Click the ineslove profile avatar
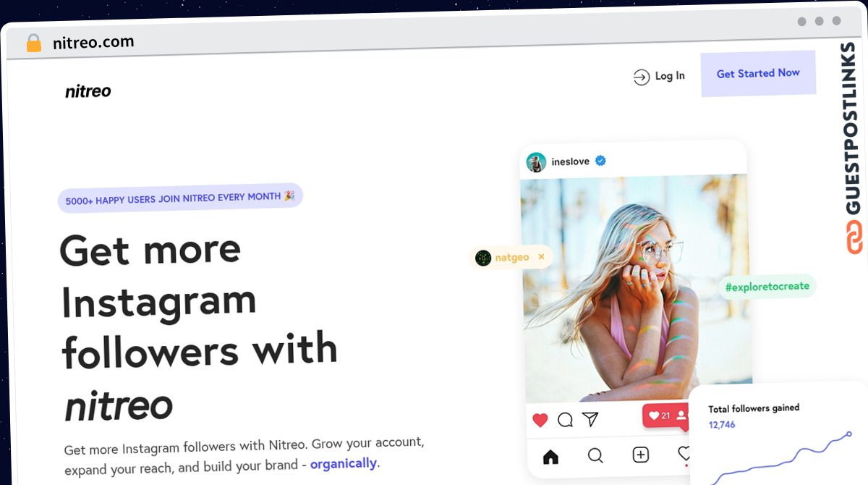Screen dimensions: 868x485 click(x=536, y=162)
